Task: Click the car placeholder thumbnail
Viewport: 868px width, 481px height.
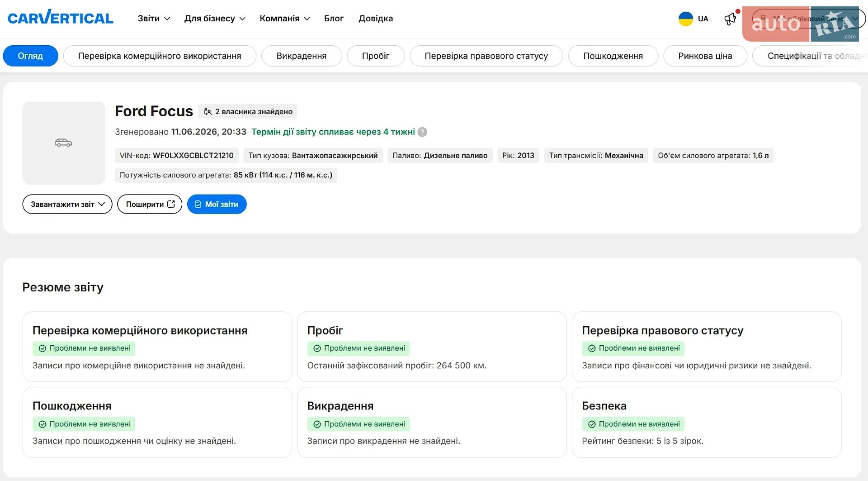Action: tap(64, 143)
